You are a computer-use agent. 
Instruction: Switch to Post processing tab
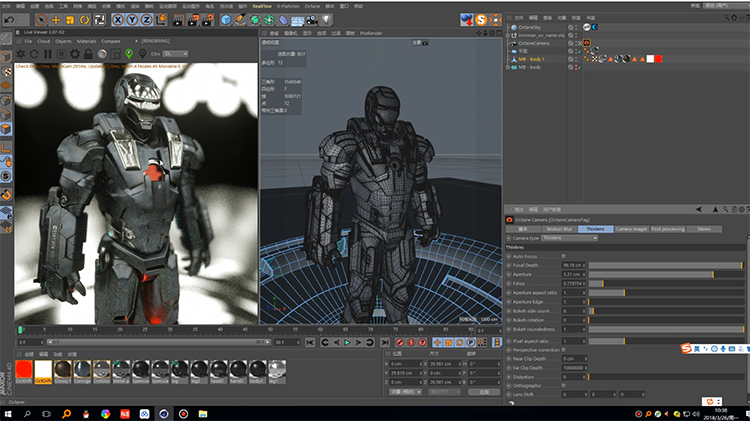pos(668,229)
